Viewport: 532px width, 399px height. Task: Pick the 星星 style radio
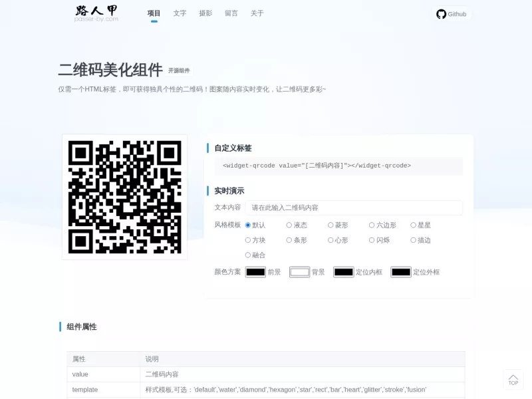(413, 225)
